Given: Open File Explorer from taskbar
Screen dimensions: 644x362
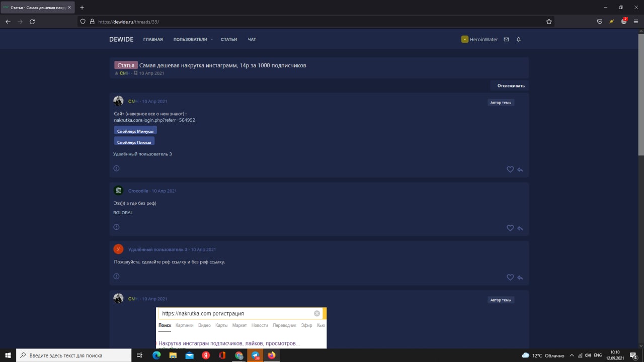Looking at the screenshot, I should [x=173, y=355].
